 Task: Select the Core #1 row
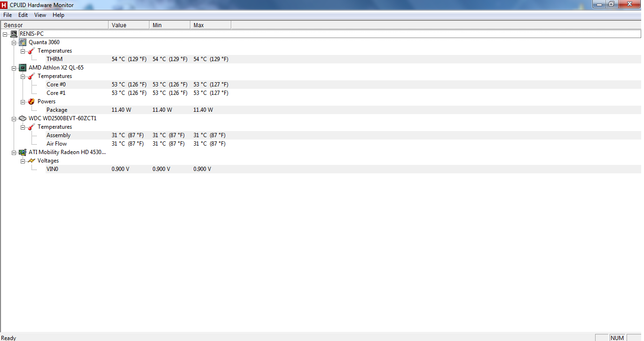pyautogui.click(x=343, y=93)
